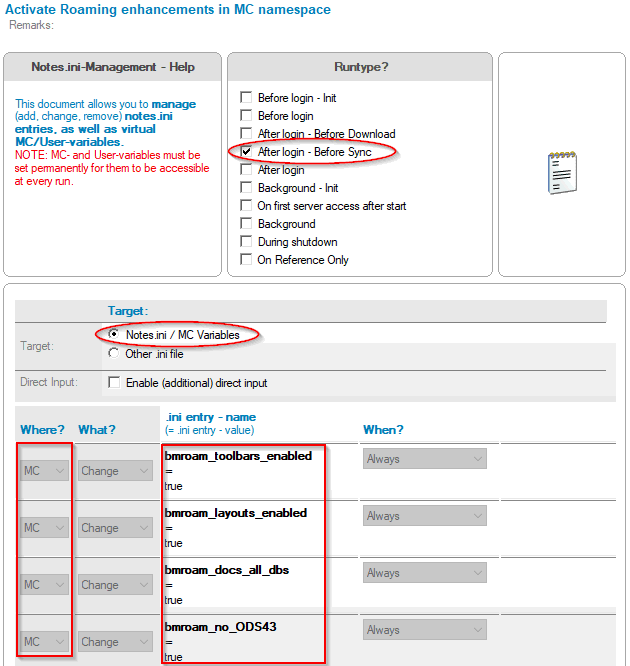Click the blue 'Target:' section heading
The image size is (630, 666).
pyautogui.click(x=128, y=311)
